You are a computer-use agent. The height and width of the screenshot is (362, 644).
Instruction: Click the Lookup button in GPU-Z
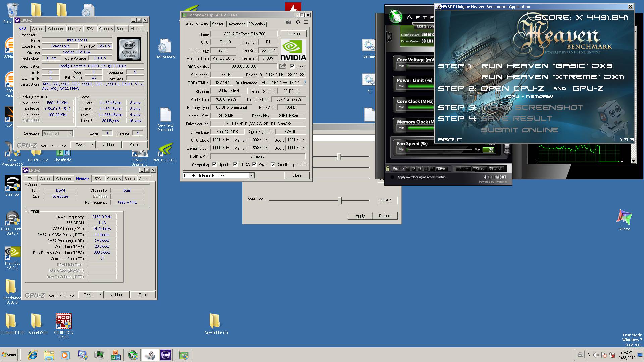pos(293,34)
